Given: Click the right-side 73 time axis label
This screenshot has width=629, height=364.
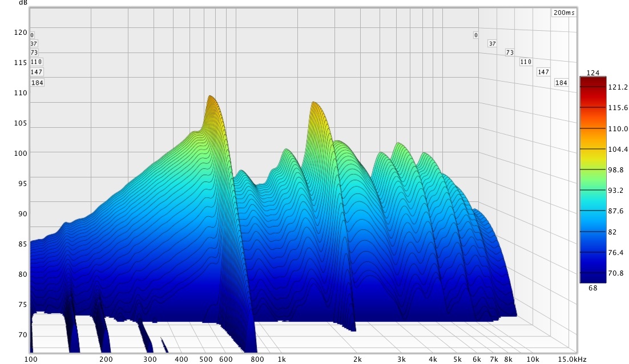Looking at the screenshot, I should click(510, 52).
